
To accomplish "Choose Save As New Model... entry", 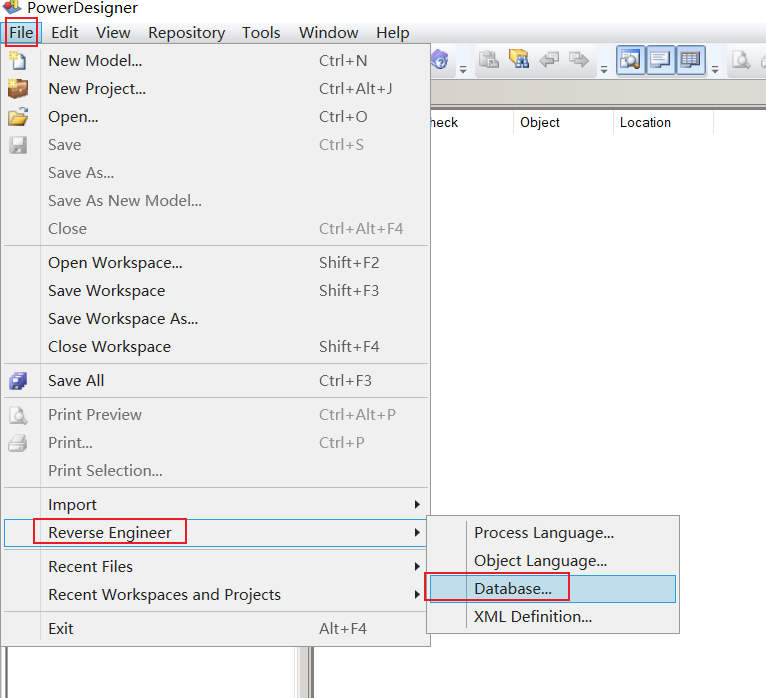I will tap(216, 200).
